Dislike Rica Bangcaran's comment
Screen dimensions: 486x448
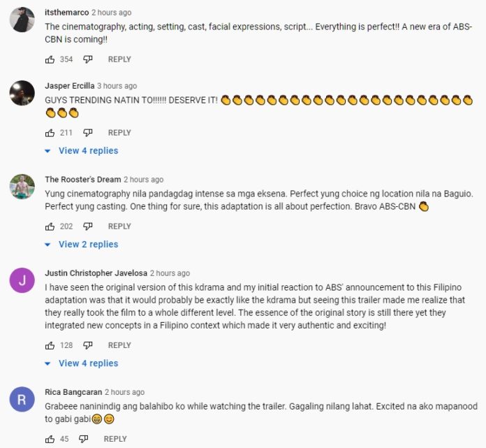84,439
